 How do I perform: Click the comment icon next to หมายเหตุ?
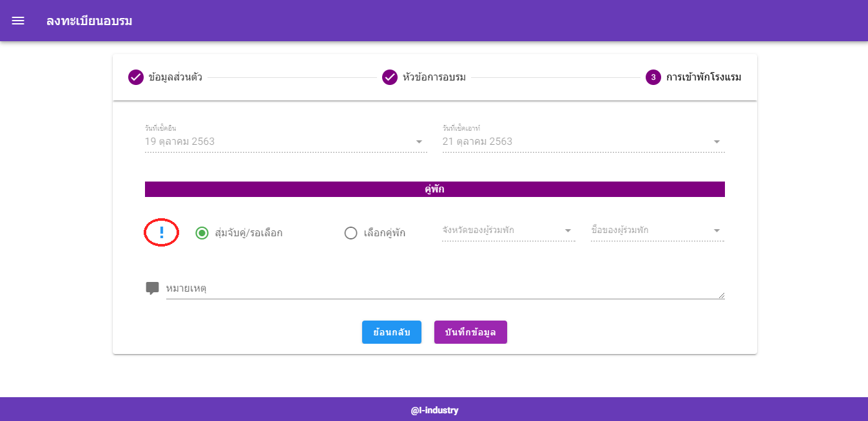pyautogui.click(x=152, y=287)
